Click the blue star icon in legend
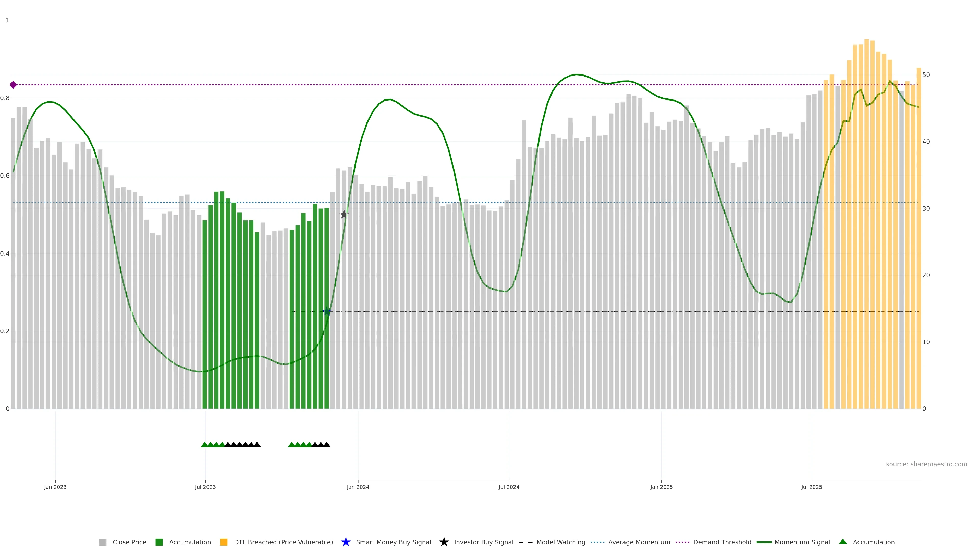The width and height of the screenshot is (980, 551). coord(346,542)
